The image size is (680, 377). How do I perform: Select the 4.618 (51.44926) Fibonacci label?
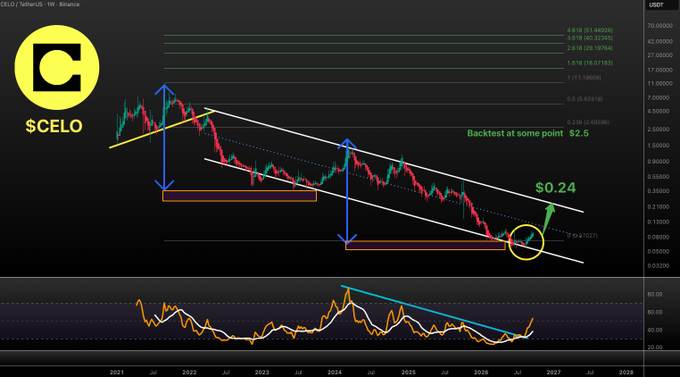[x=590, y=30]
